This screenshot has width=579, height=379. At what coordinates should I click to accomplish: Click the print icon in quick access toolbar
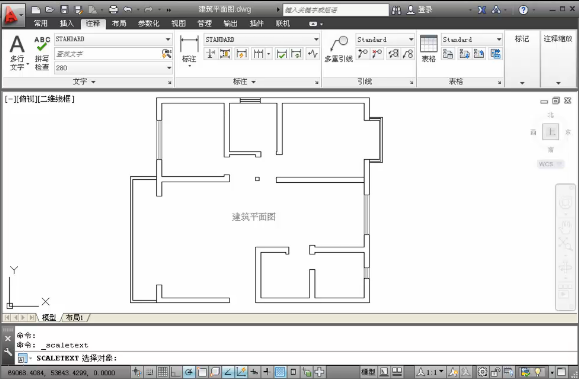click(x=113, y=10)
